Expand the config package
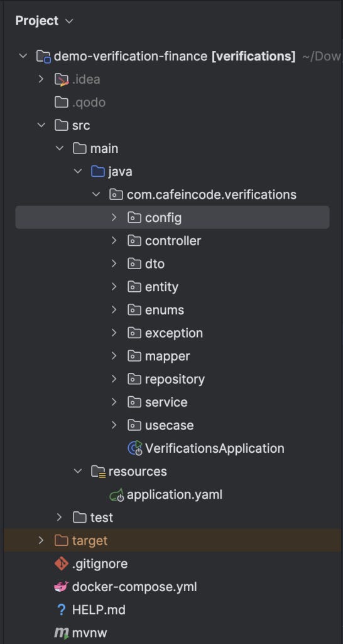 click(x=114, y=217)
